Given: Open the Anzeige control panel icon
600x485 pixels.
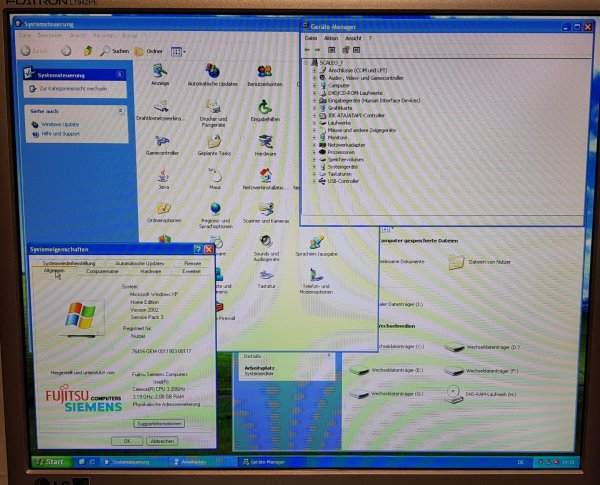Looking at the screenshot, I should tap(160, 74).
